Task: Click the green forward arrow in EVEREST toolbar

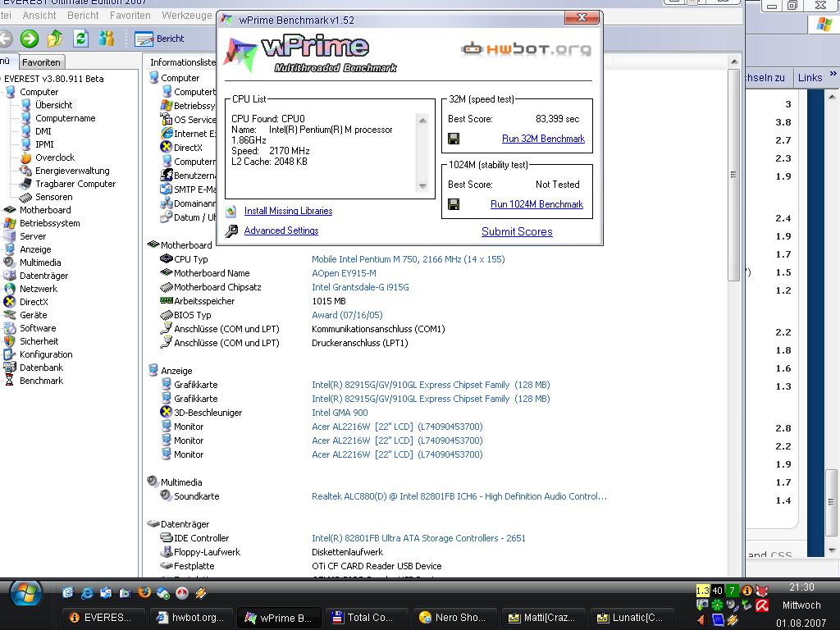Action: tap(30, 39)
